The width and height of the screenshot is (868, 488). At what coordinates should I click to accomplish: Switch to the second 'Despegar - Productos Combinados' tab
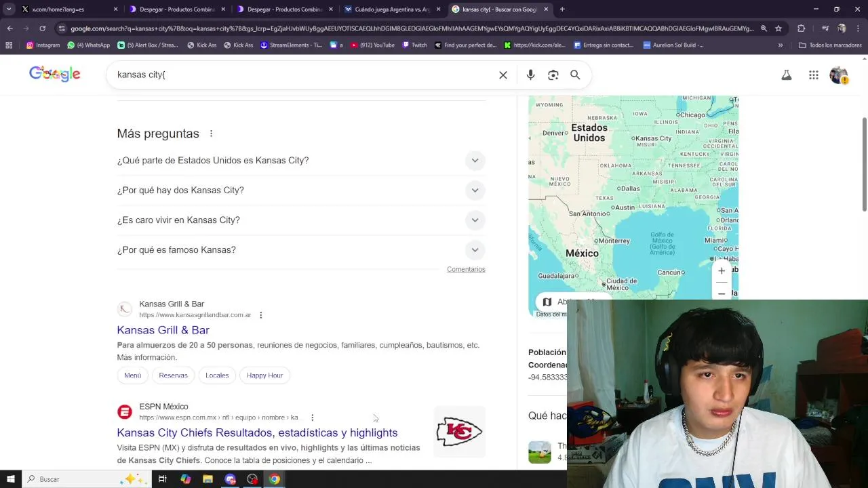click(285, 9)
